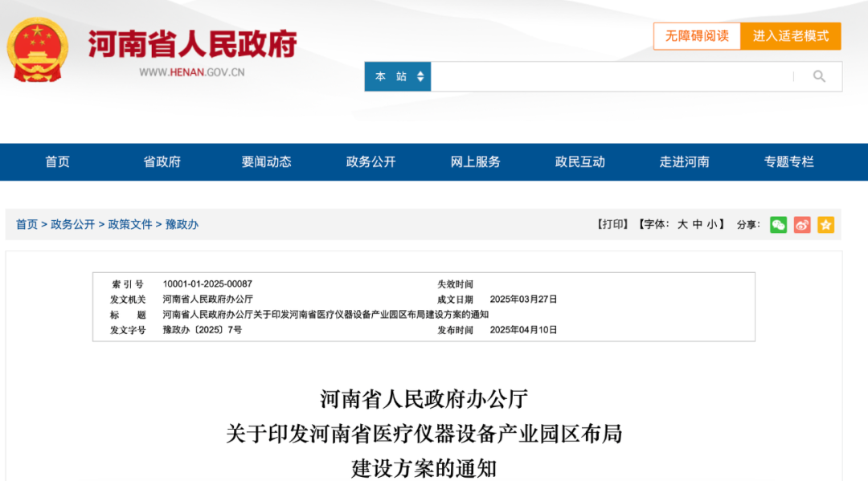The image size is (868, 481).
Task: Share article to Weibo
Action: [801, 225]
